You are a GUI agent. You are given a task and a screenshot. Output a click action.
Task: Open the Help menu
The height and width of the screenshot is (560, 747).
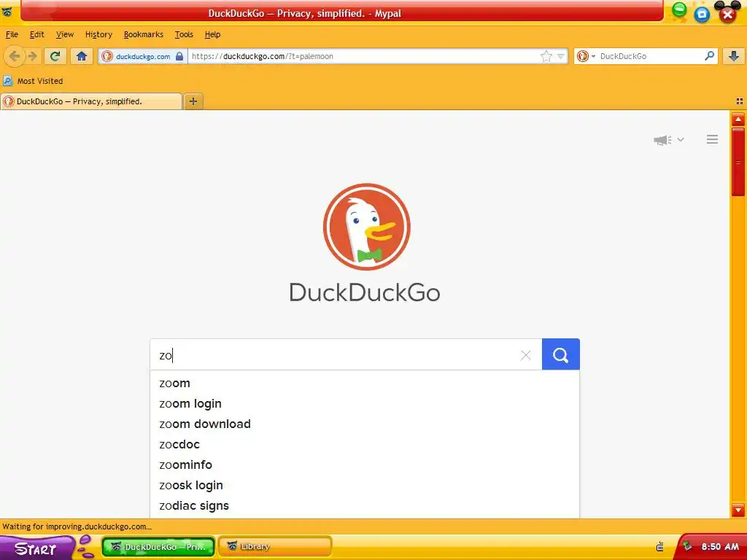click(212, 34)
